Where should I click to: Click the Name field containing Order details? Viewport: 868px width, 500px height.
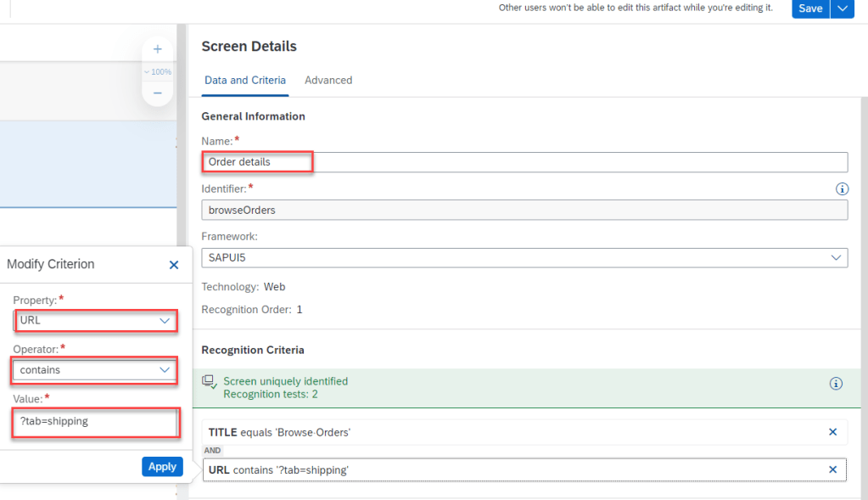[524, 162]
